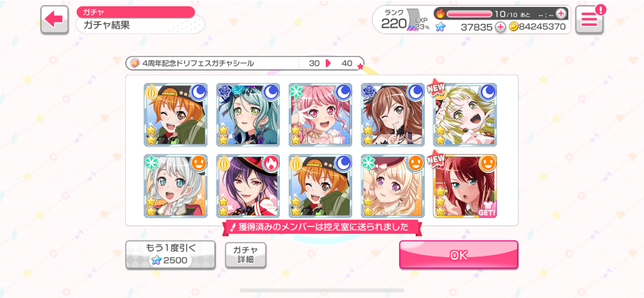This screenshot has height=298, width=644.
Task: Tap the sticker icon beside 4周年記念ドリフェスガチャシール
Action: click(x=135, y=63)
